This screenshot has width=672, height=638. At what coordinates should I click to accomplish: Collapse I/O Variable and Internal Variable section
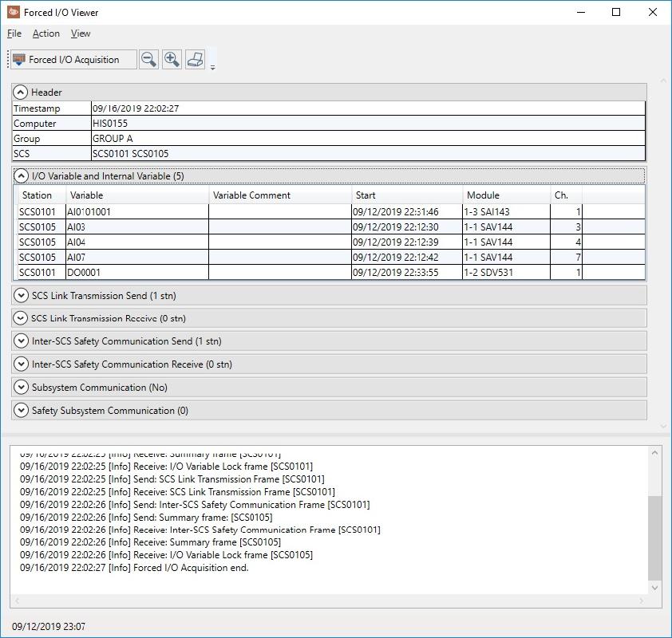[x=22, y=176]
